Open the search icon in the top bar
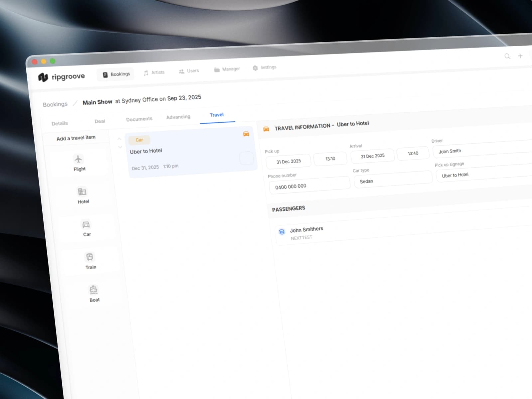 tap(507, 56)
